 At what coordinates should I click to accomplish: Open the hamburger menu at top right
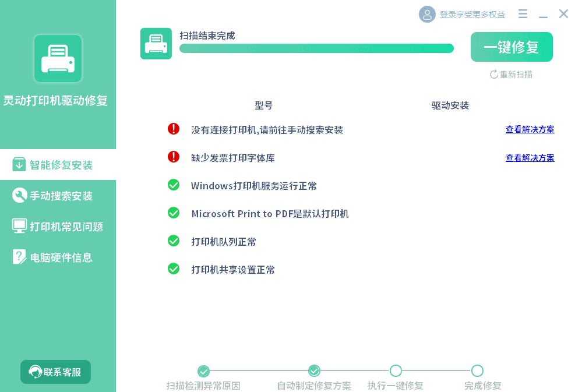(522, 13)
